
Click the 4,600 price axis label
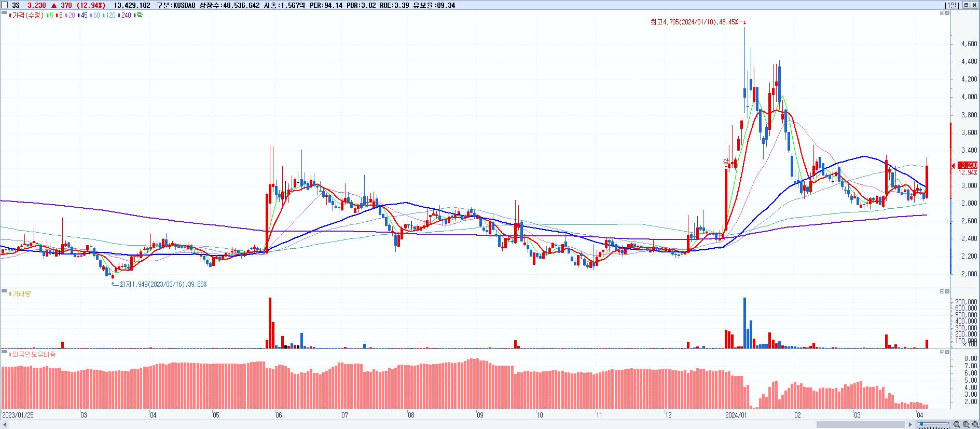[x=970, y=44]
